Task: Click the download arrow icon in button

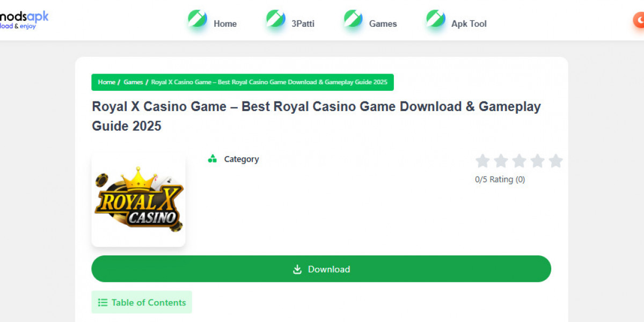Action: click(297, 269)
